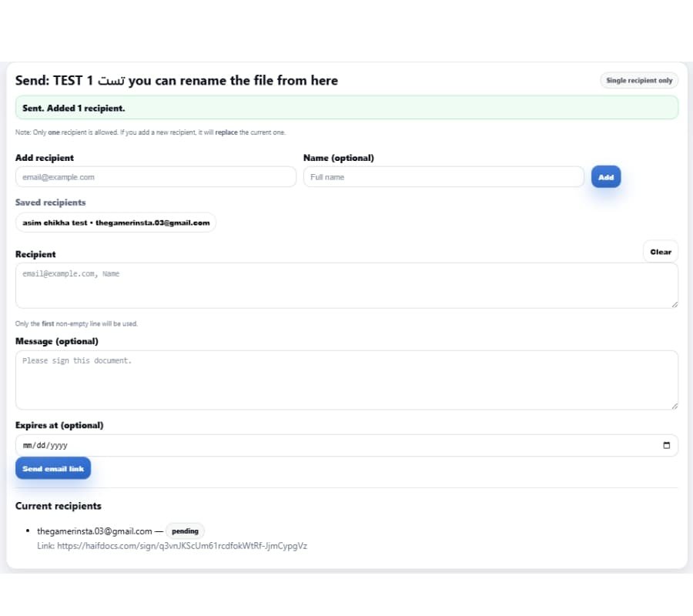Click the Add button next to Name field

pos(606,176)
